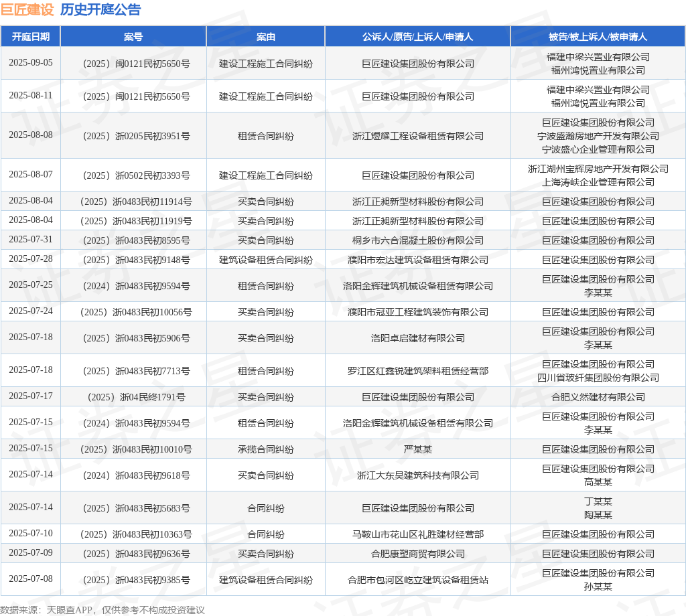Click the 开庭日期 column header

tap(31, 37)
